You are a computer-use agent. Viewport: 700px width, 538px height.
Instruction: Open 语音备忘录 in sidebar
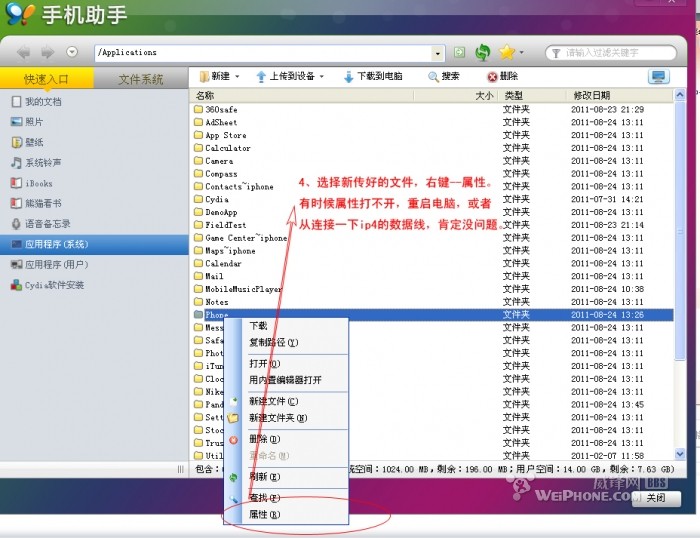(41, 224)
